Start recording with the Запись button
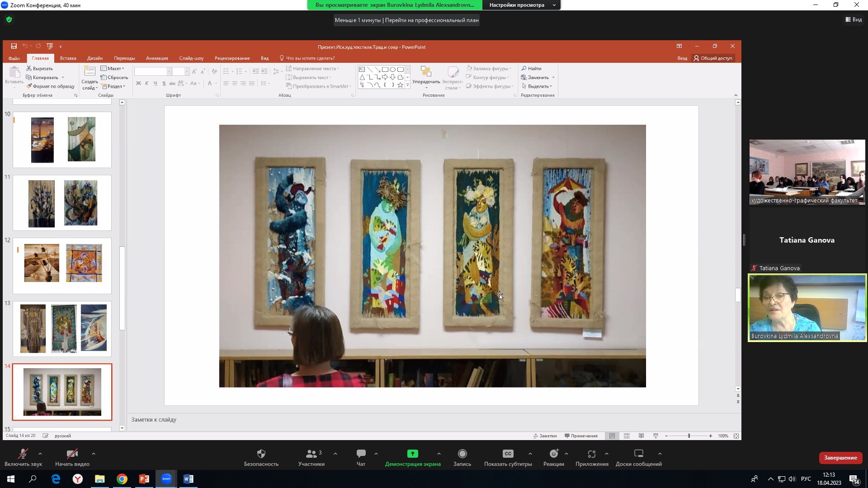Viewport: 868px width, 488px height. [x=462, y=454]
